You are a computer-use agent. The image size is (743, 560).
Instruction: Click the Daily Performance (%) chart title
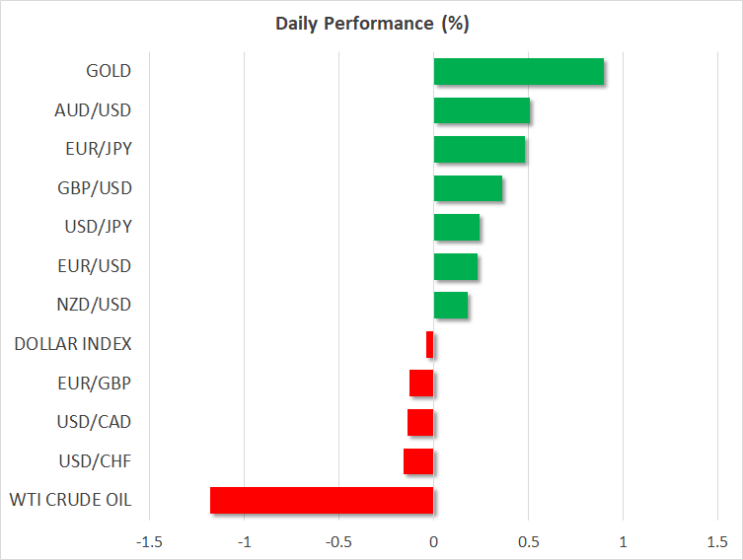(371, 24)
